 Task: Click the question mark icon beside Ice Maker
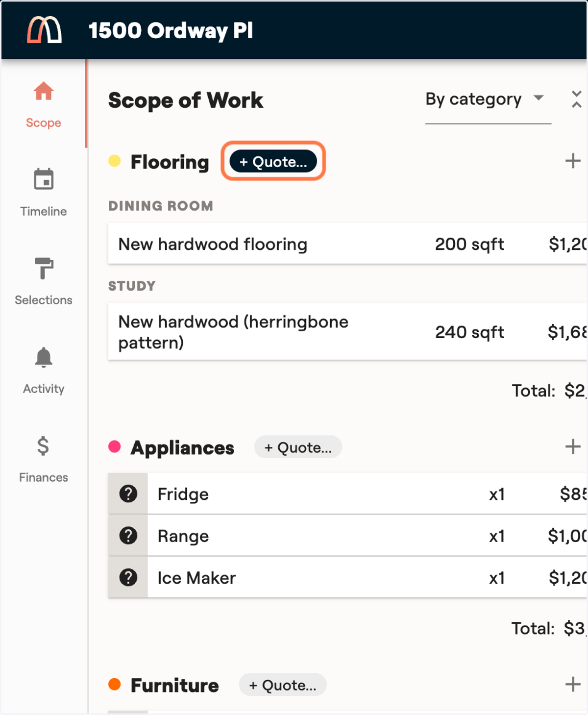[128, 577]
